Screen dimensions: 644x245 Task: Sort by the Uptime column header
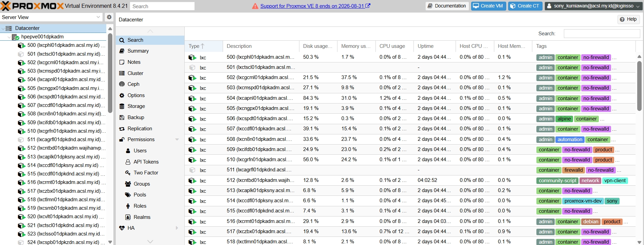pyautogui.click(x=435, y=46)
